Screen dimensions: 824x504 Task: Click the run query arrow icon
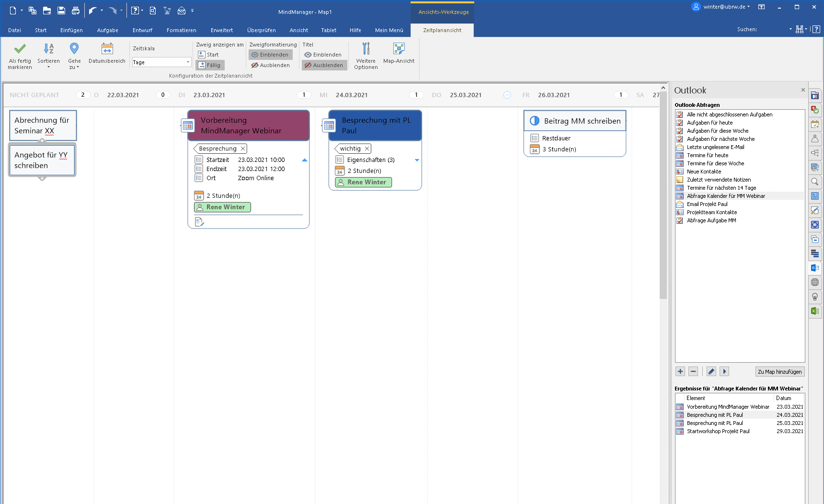coord(724,371)
